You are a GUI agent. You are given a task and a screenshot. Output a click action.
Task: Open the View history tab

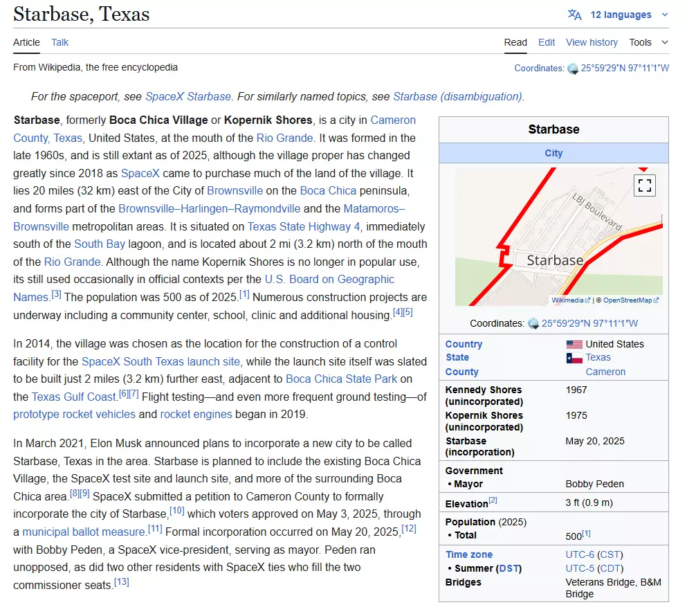point(592,42)
